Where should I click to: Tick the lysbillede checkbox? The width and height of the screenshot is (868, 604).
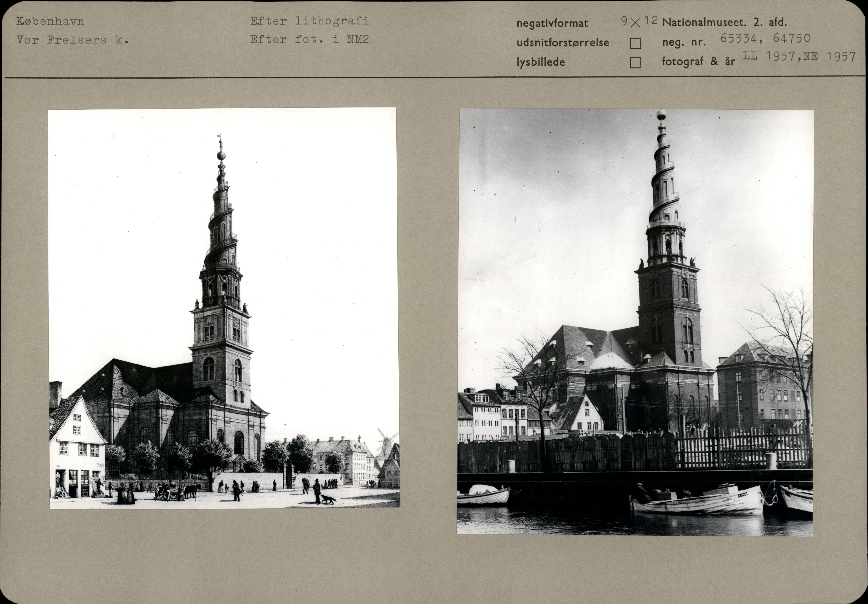pyautogui.click(x=635, y=62)
